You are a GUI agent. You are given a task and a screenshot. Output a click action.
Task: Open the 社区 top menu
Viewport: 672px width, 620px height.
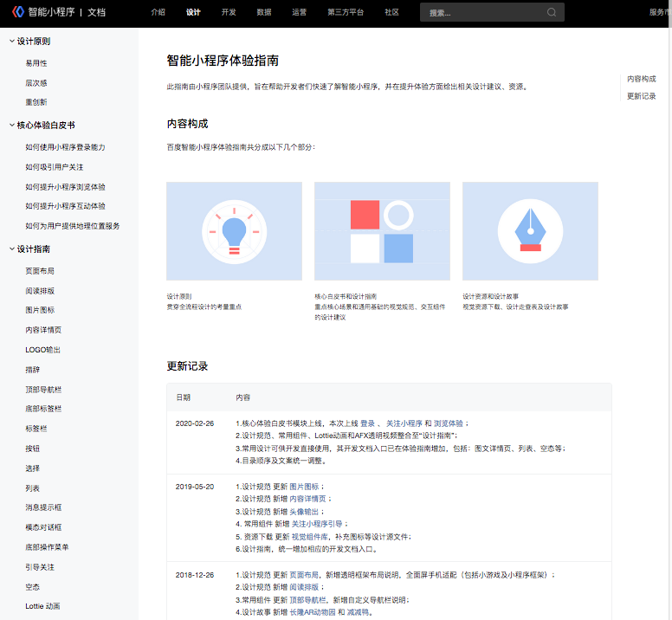click(391, 12)
